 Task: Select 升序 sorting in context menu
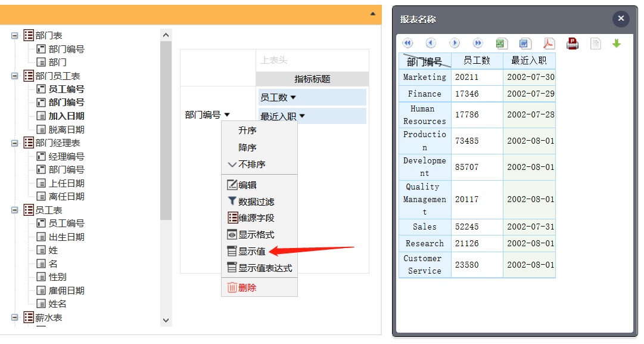click(247, 131)
